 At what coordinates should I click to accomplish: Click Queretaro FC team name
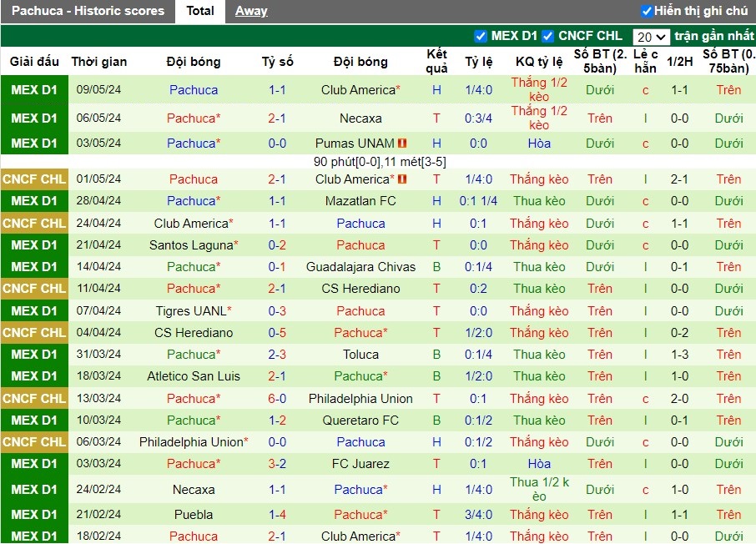pyautogui.click(x=360, y=421)
